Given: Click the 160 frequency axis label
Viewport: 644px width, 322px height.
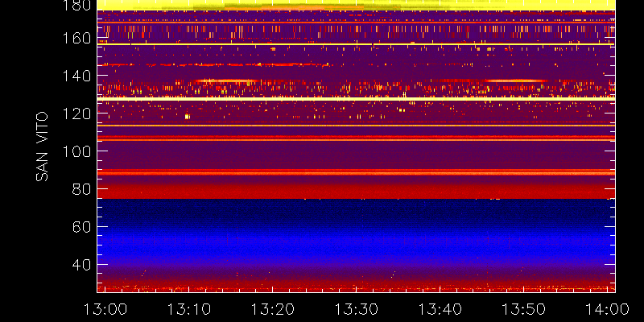Looking at the screenshot, I should (x=76, y=38).
